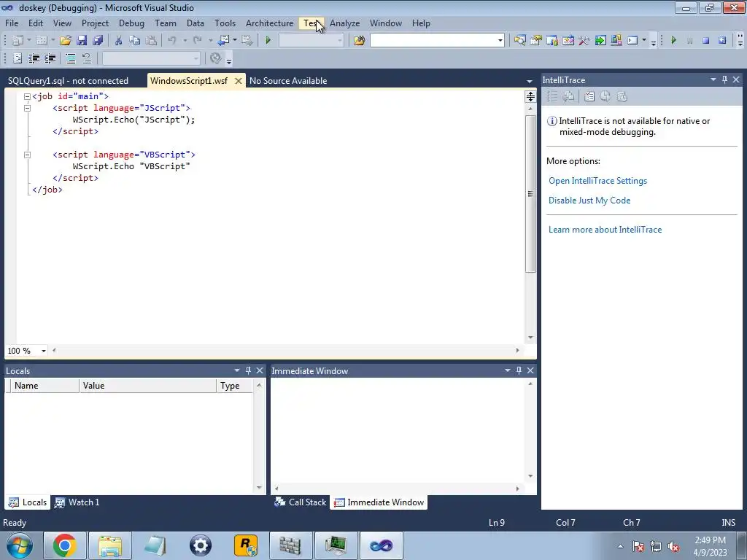Click the Find in Files icon
Viewport: 747px width, 560px height.
(359, 41)
